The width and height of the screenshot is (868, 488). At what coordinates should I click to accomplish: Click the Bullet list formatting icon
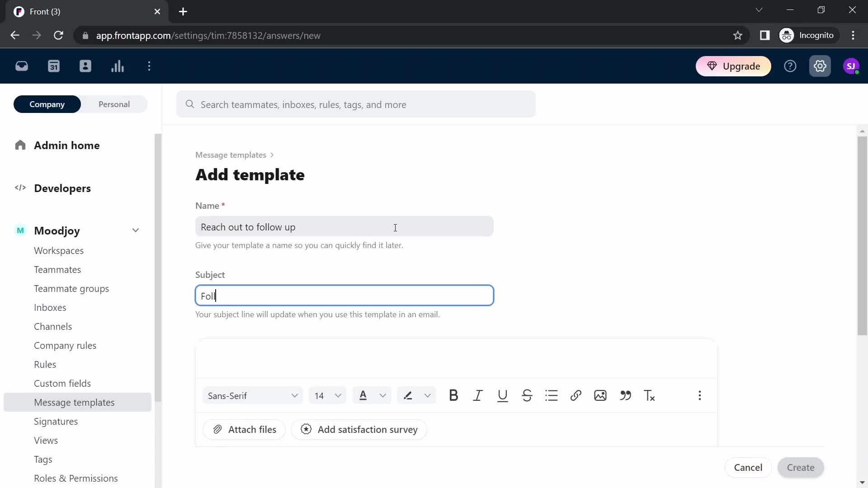(x=552, y=395)
